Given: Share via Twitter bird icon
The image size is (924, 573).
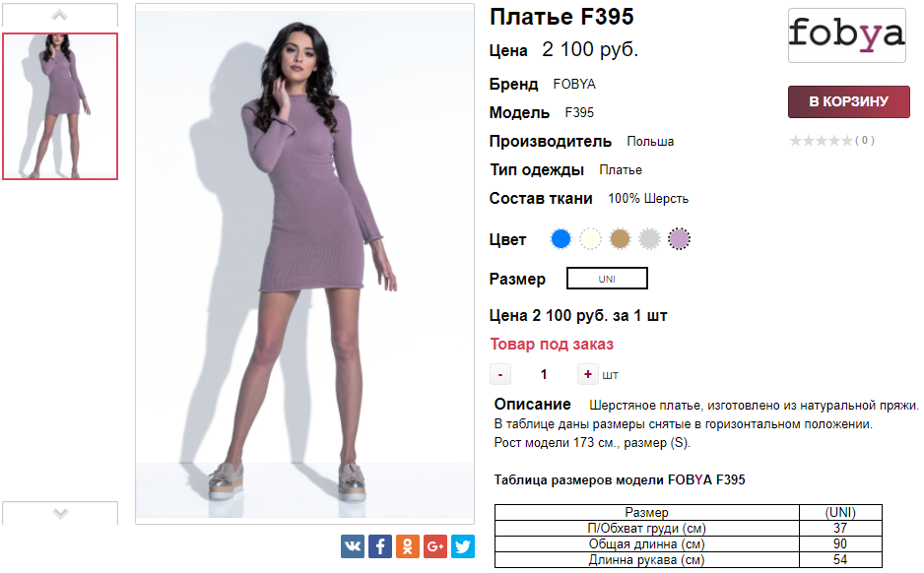Looking at the screenshot, I should coord(463,546).
